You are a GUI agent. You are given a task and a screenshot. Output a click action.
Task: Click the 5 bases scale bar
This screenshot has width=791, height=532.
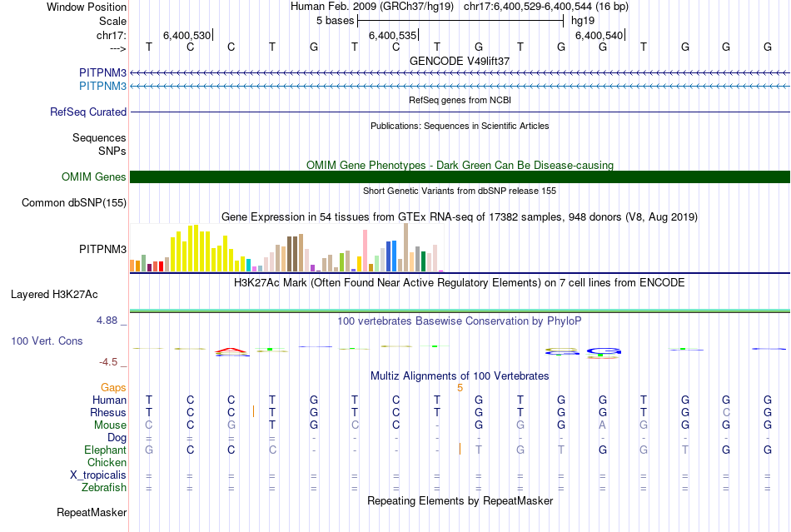pos(460,21)
